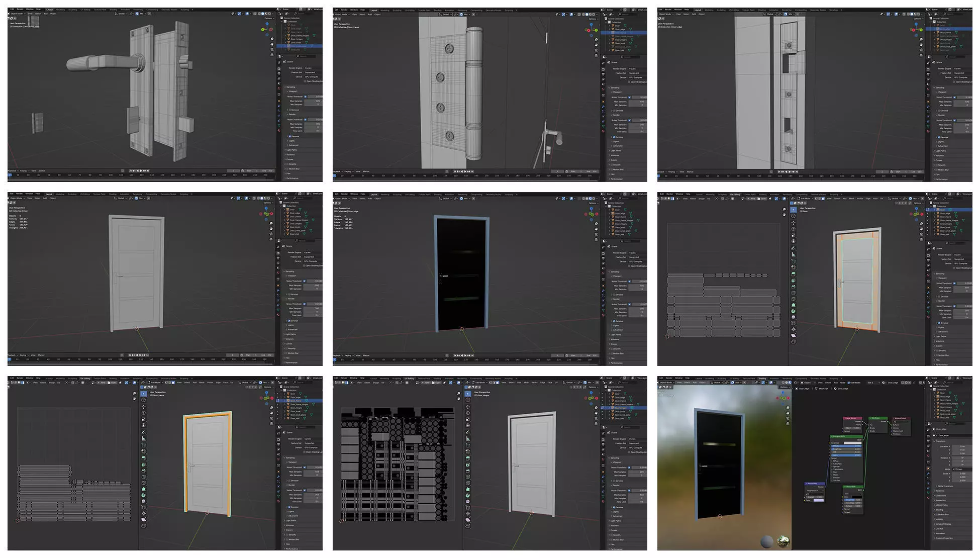This screenshot has width=980, height=558.
Task: Select Measure tool in orange-door UV editing screenshot
Action: [x=794, y=254]
